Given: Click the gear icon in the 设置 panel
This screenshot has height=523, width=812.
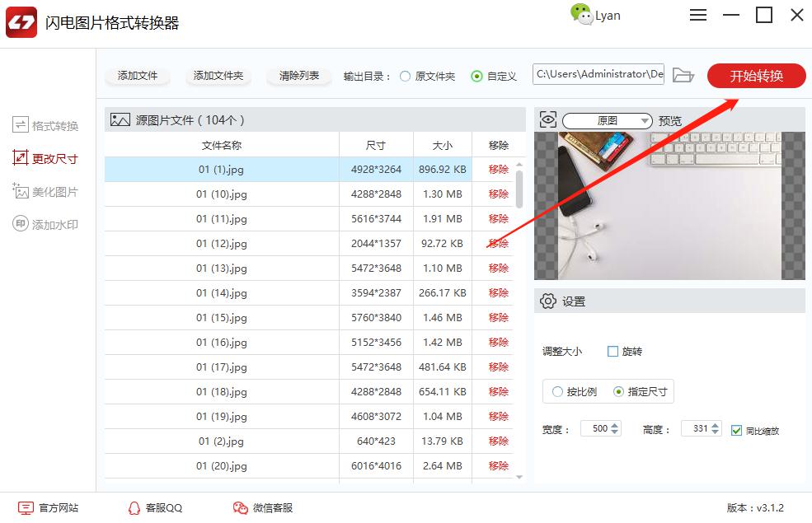Looking at the screenshot, I should point(548,301).
